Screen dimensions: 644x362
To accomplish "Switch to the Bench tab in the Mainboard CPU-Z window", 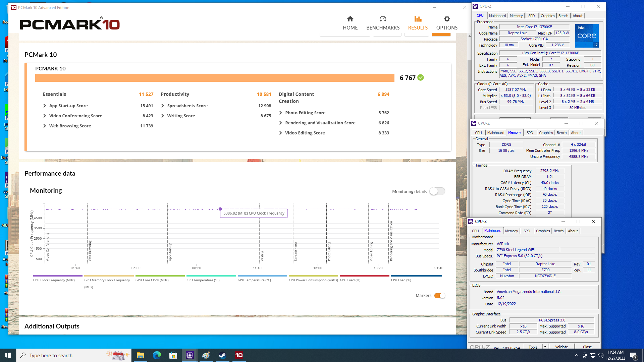I will pos(558,231).
